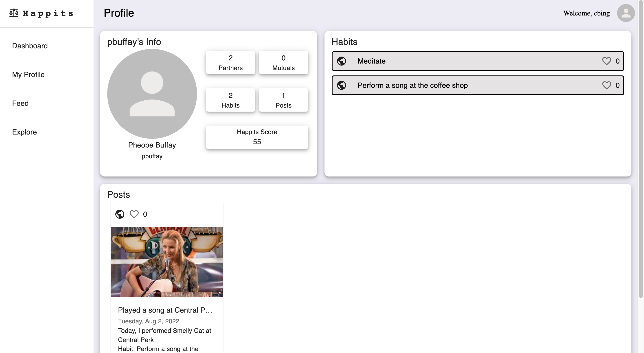Select the Meditate habit row
Viewport: 644px width, 353px height.
click(x=478, y=61)
